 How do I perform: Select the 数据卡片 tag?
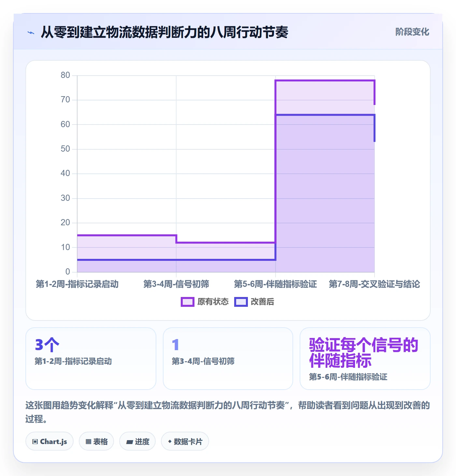tap(185, 441)
